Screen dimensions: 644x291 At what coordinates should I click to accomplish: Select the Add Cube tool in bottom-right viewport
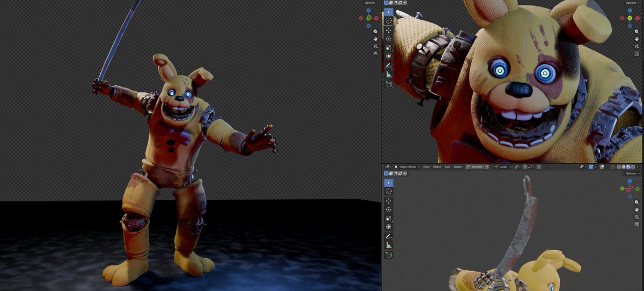(x=389, y=254)
